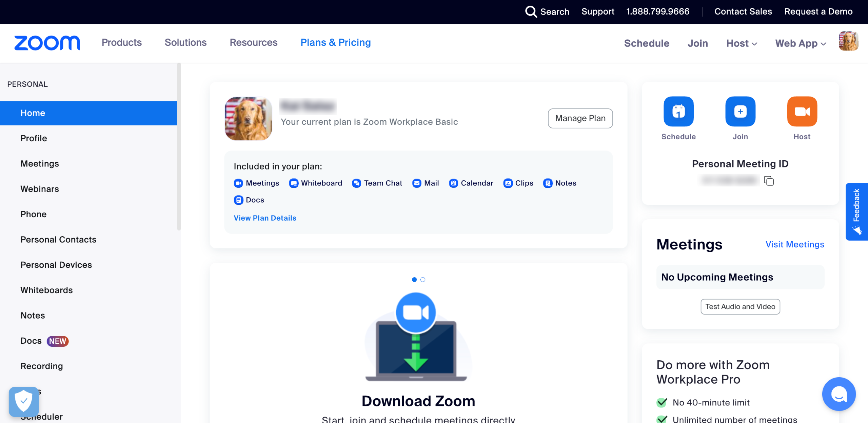Select the second carousel dot

point(423,280)
